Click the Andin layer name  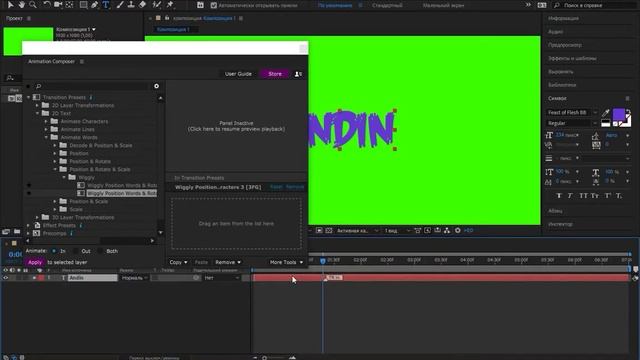click(x=92, y=278)
